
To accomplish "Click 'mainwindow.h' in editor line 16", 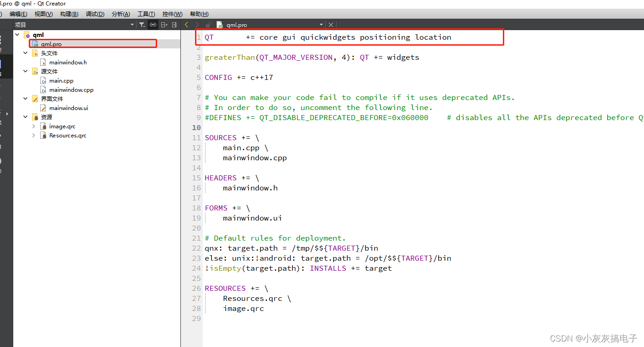I will [250, 188].
